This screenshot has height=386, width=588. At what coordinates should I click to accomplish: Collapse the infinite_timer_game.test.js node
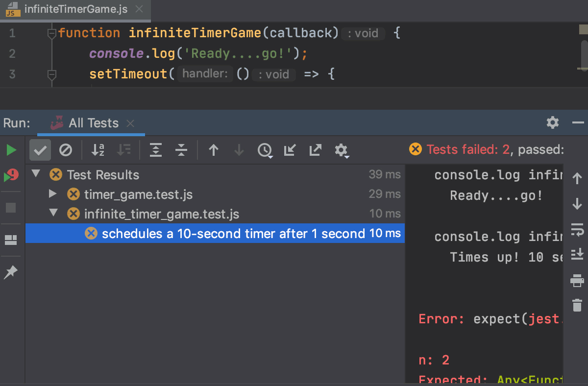pyautogui.click(x=53, y=214)
